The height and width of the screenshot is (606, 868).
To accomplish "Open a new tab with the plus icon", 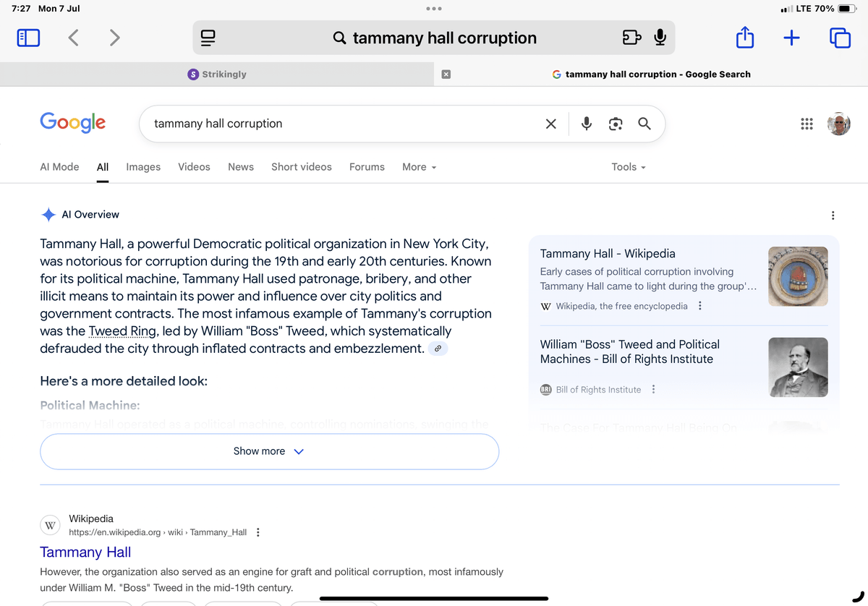I will coord(791,38).
